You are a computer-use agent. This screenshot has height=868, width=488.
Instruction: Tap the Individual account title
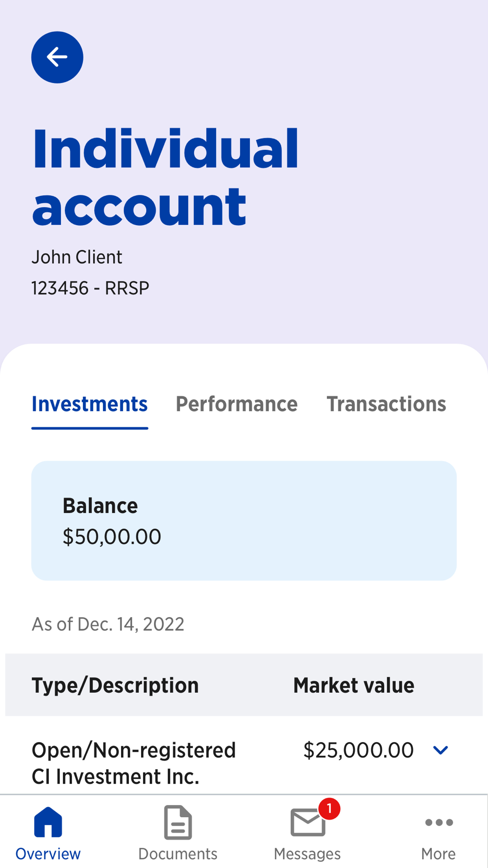pyautogui.click(x=165, y=177)
